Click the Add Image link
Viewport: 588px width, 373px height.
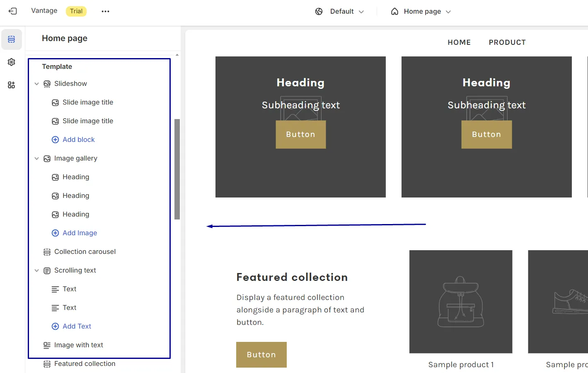coord(80,233)
